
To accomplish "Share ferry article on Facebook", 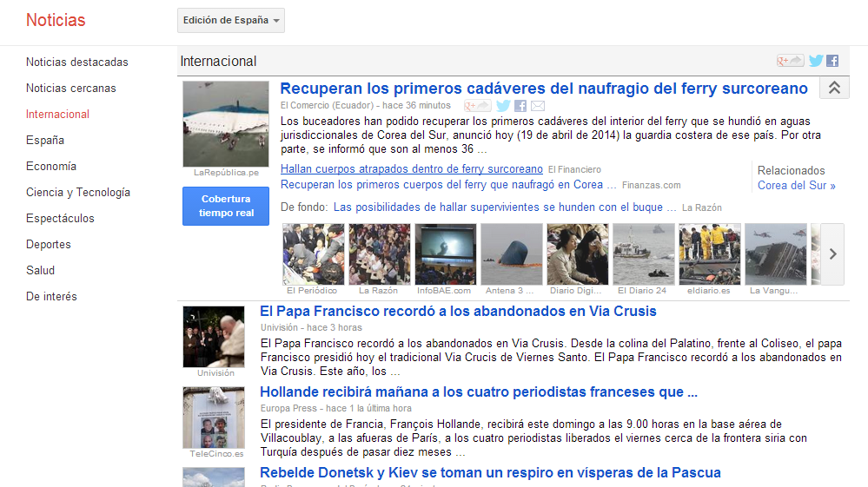I will point(520,106).
